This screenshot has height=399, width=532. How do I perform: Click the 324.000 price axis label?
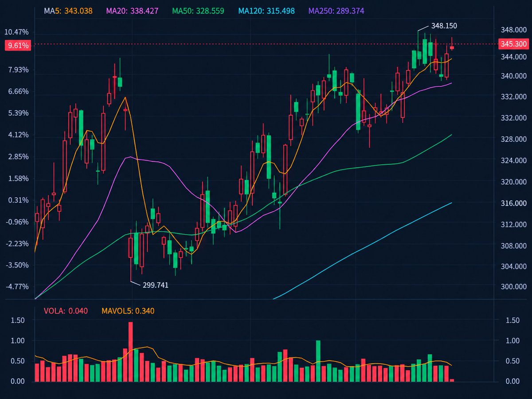coord(514,160)
